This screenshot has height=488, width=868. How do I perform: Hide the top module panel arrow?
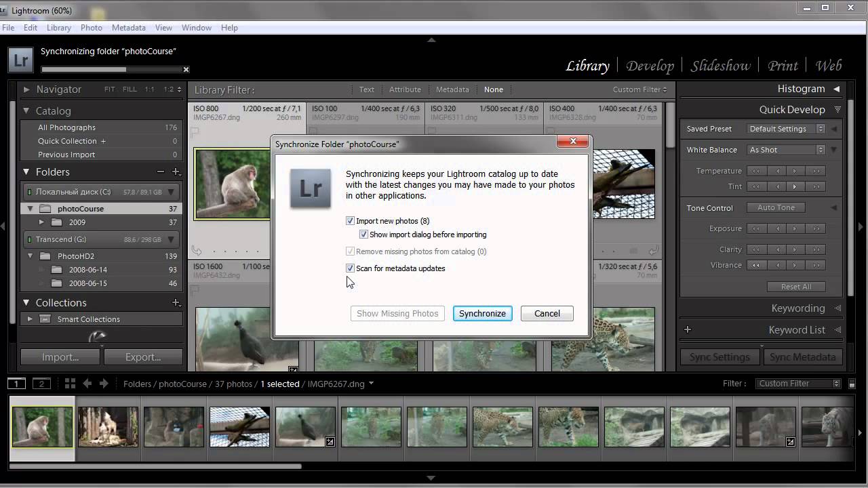(431, 40)
